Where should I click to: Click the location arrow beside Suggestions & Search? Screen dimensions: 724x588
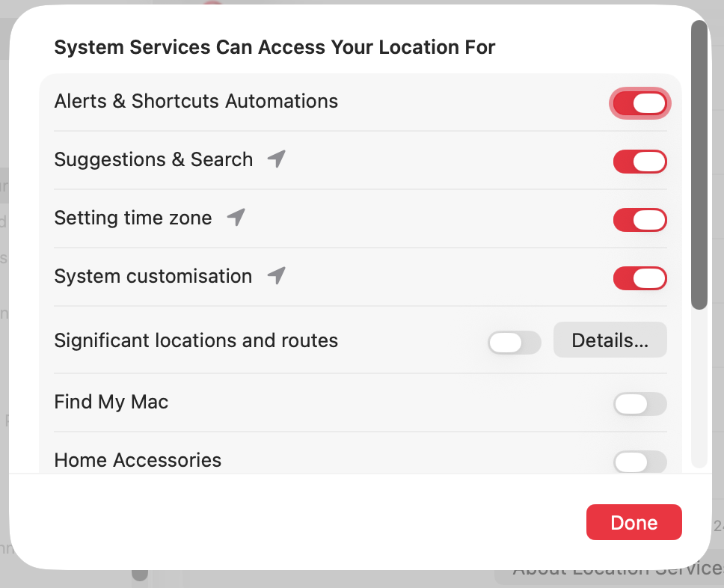pyautogui.click(x=275, y=159)
